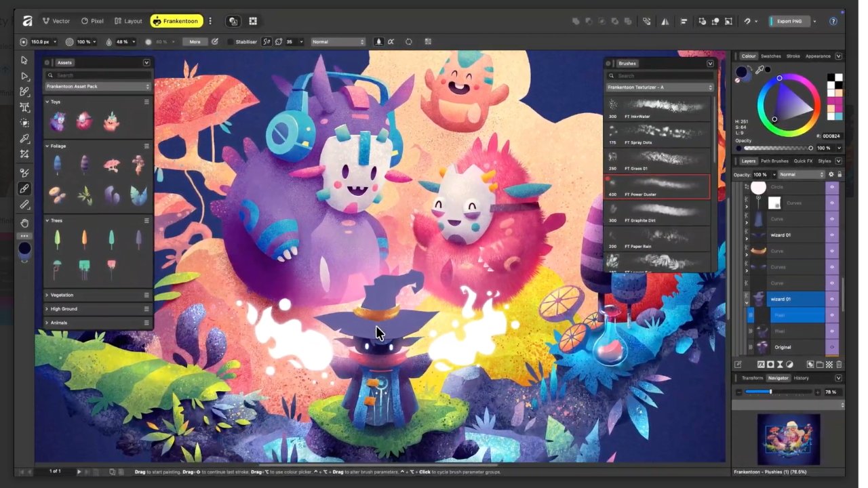Select the Hand tool
Screen dimensions: 868x488
[24, 224]
